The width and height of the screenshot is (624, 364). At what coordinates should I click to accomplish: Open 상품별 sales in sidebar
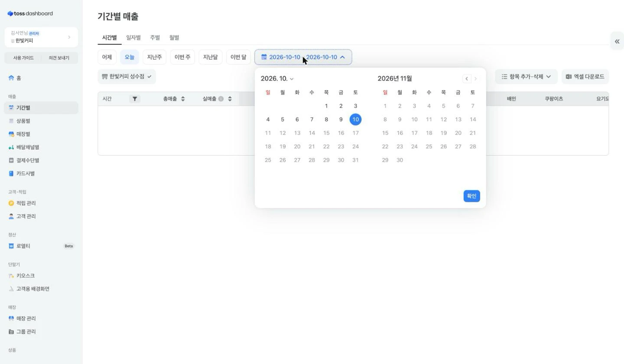[41, 121]
